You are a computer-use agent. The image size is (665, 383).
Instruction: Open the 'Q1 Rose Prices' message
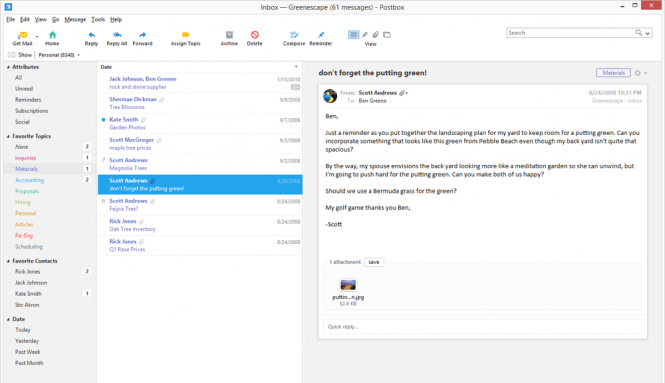click(200, 246)
